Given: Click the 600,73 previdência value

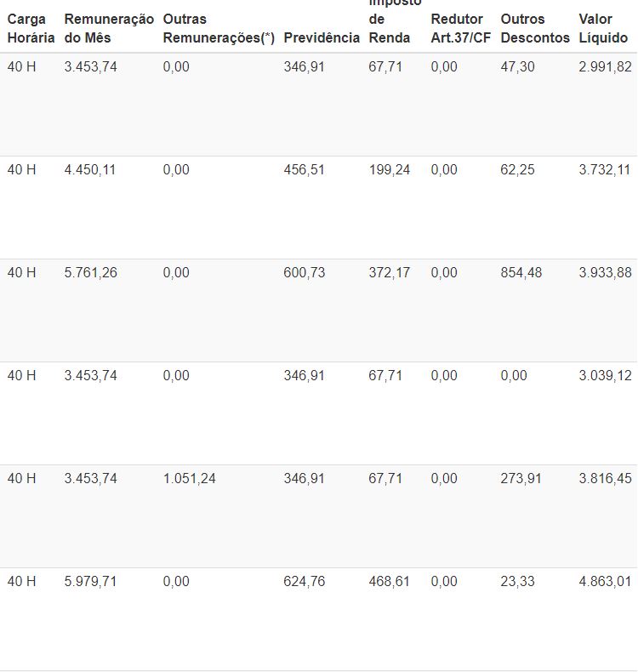Looking at the screenshot, I should pos(304,273).
